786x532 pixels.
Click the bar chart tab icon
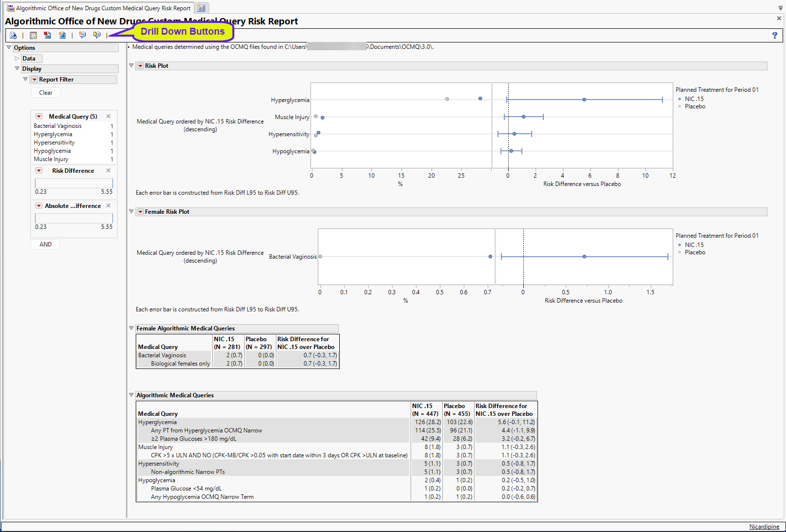coord(201,8)
